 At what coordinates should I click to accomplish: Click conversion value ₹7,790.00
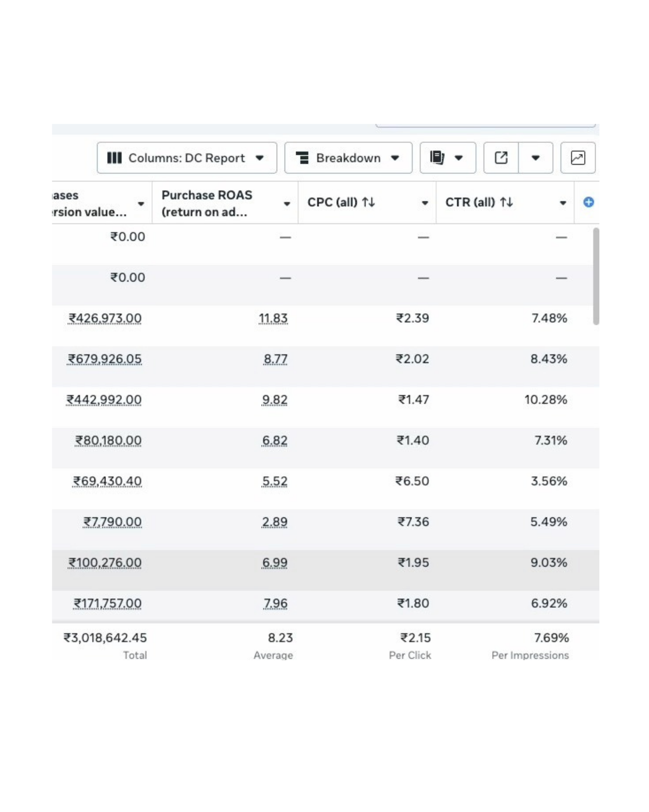(x=113, y=522)
